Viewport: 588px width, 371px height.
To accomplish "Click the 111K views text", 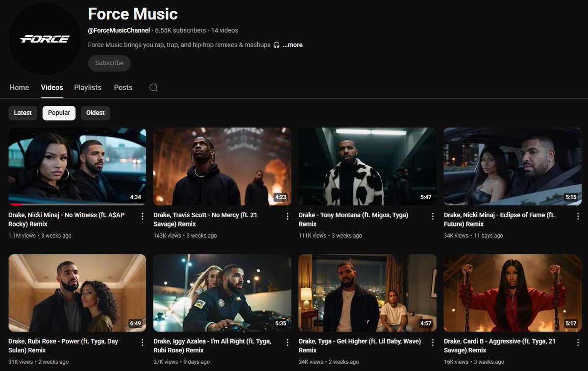I will coord(313,236).
